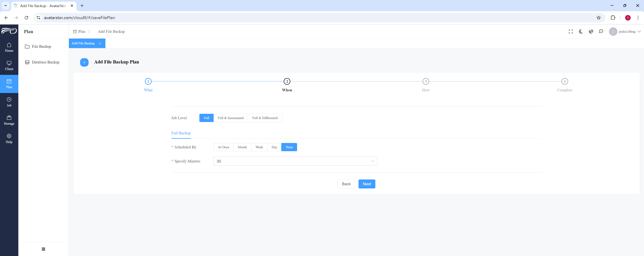The image size is (644, 256).
Task: Reload the browser page
Action: pos(27,18)
